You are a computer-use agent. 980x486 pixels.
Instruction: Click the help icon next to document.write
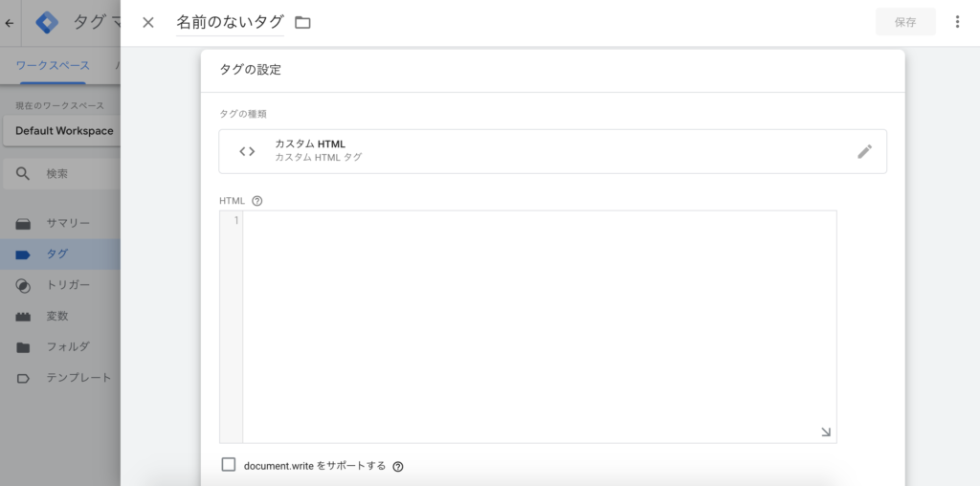click(x=398, y=467)
